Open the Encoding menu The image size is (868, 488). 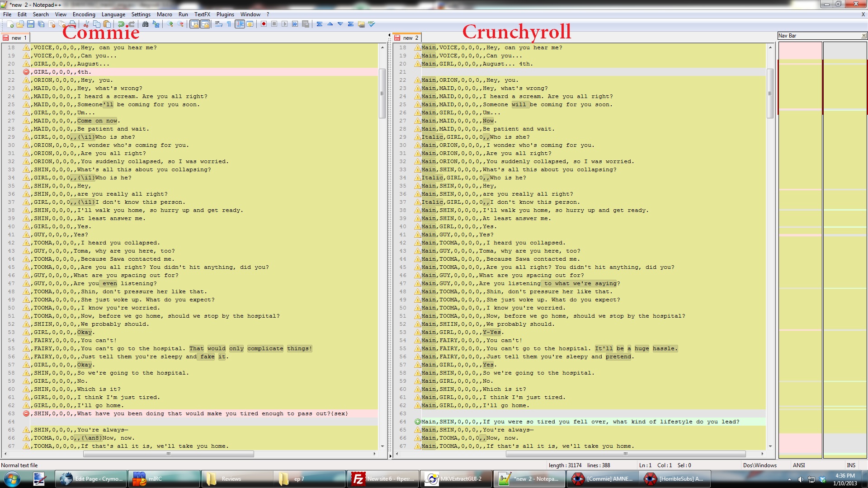pyautogui.click(x=84, y=14)
